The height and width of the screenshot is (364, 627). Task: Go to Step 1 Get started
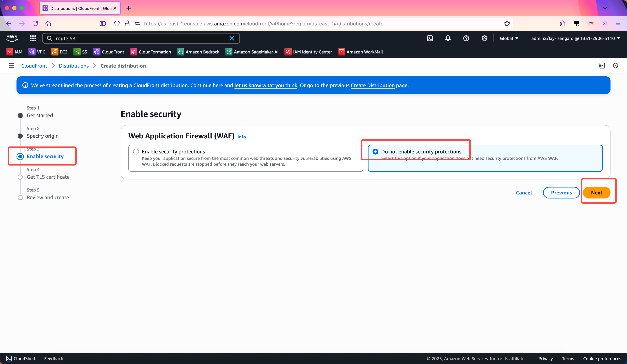point(40,115)
